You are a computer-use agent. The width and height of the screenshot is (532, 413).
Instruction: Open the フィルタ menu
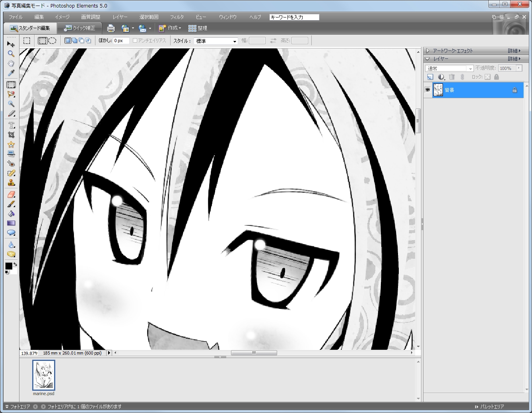pyautogui.click(x=177, y=17)
